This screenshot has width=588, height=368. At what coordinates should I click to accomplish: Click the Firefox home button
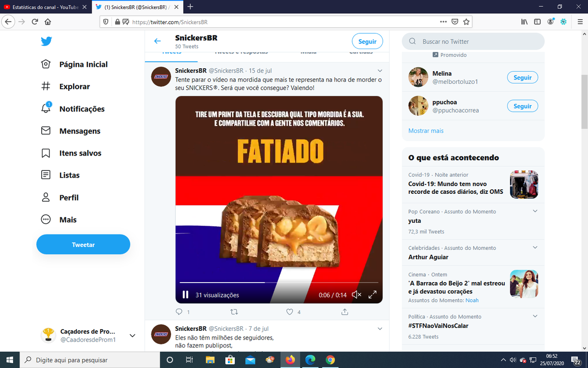tap(48, 22)
